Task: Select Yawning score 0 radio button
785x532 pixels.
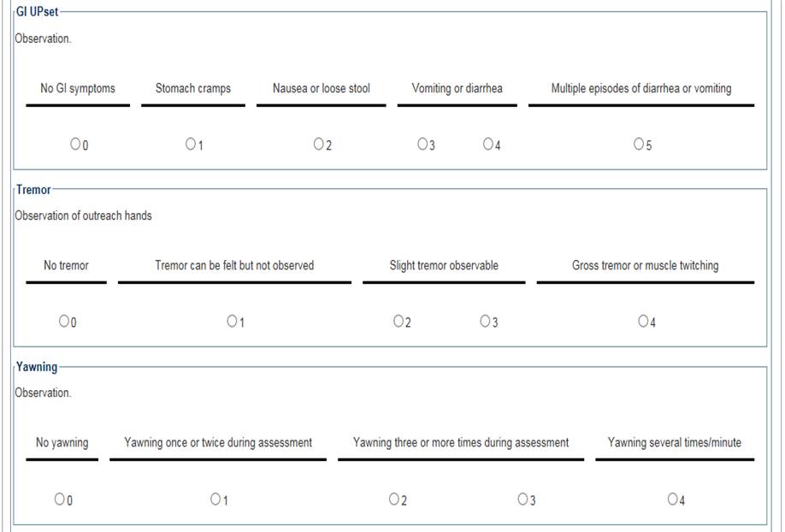Action: (x=59, y=499)
